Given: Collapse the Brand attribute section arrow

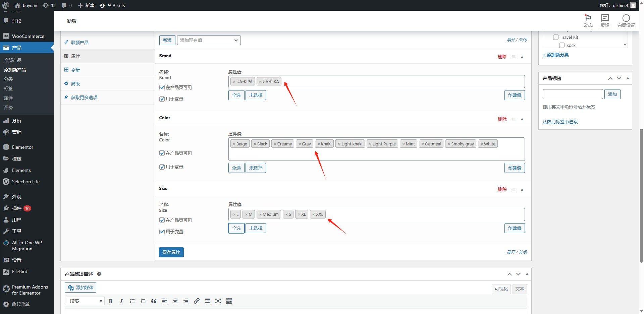Looking at the screenshot, I should 522,57.
